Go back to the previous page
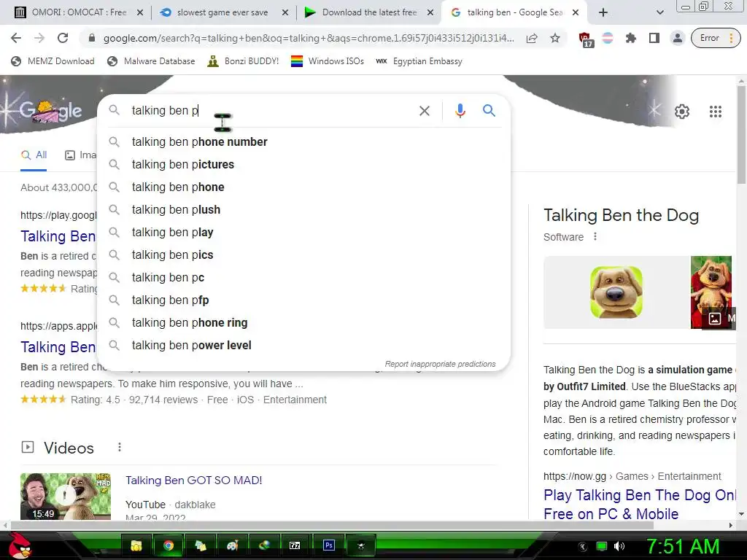 (16, 38)
